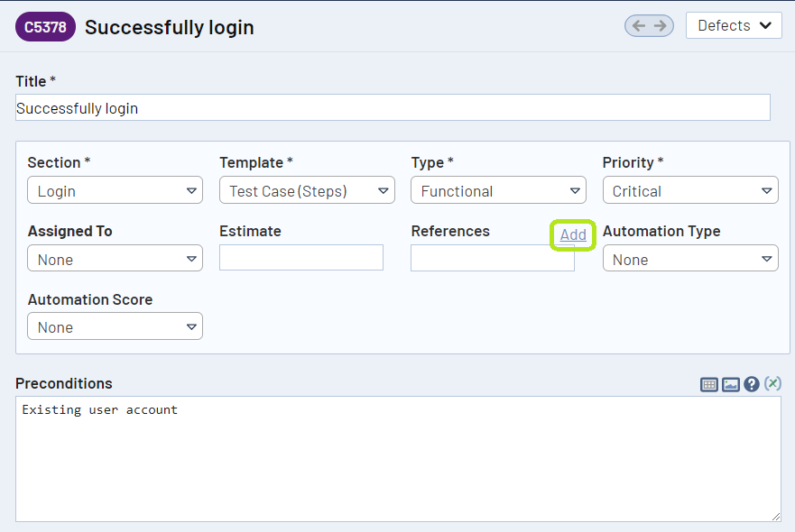Open the Type dropdown showing Functional

pos(498,191)
